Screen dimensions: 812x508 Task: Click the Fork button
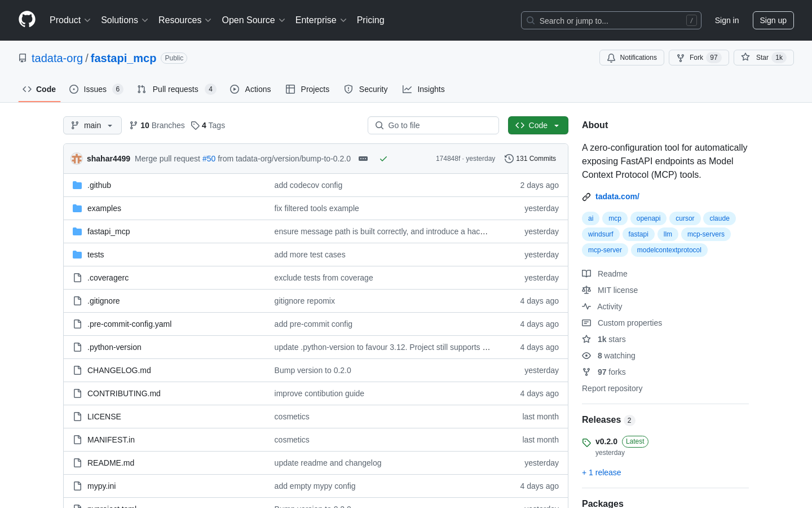coord(699,58)
